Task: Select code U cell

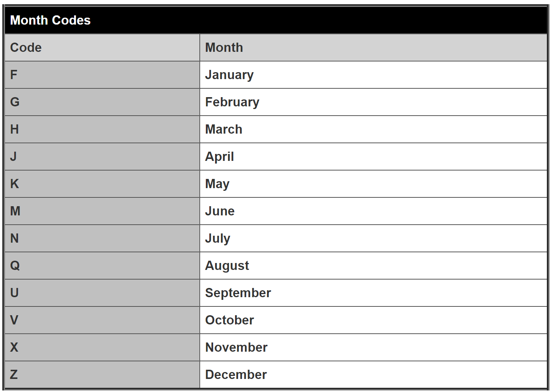Action: (15, 293)
